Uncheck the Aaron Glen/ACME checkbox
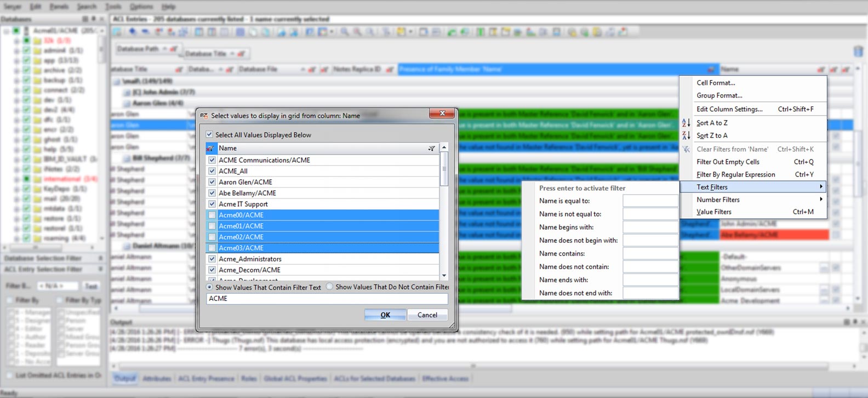Image resolution: width=868 pixels, height=398 pixels. click(212, 182)
